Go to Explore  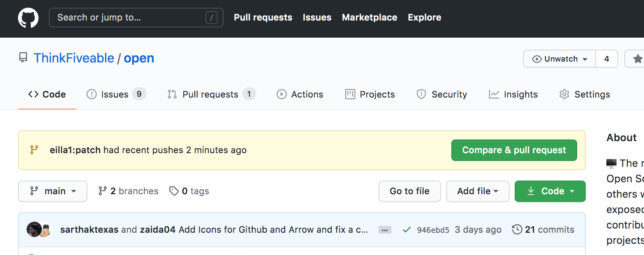pos(424,18)
